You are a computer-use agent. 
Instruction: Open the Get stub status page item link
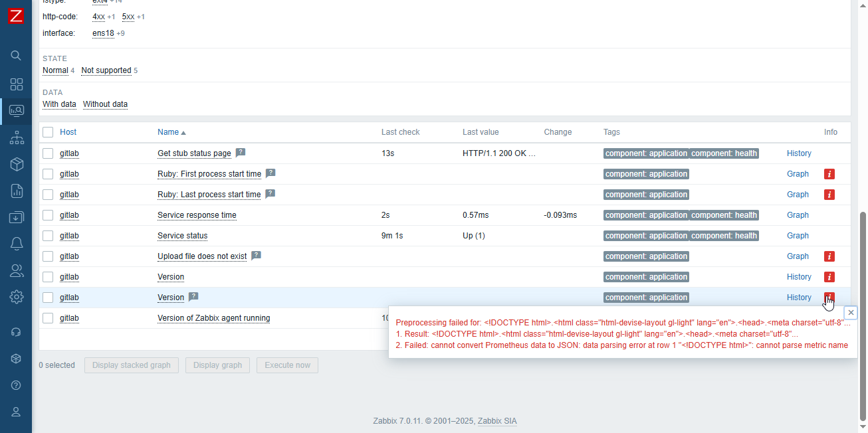194,153
